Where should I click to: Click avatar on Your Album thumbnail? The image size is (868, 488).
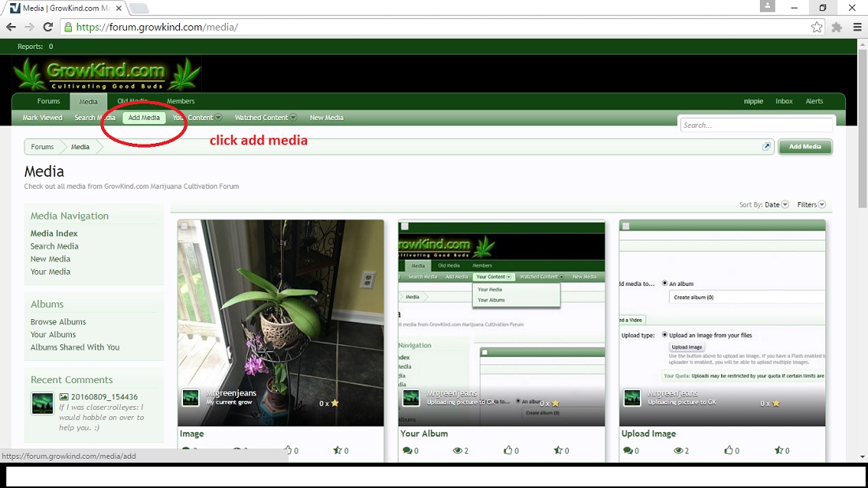coord(411,398)
